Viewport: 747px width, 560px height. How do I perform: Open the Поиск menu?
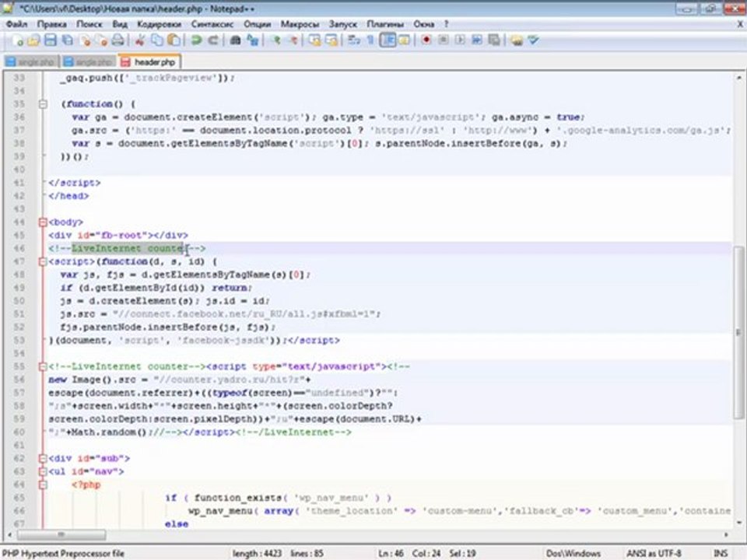89,24
